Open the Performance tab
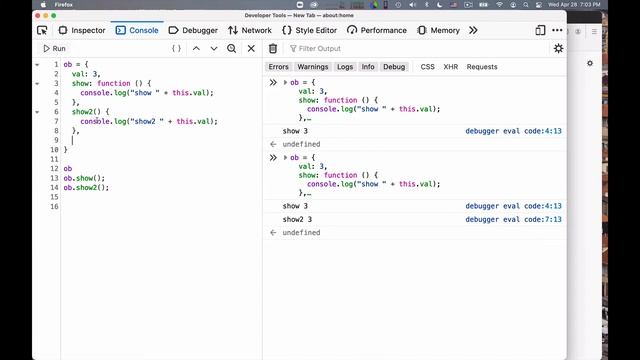The image size is (640, 360). (377, 30)
